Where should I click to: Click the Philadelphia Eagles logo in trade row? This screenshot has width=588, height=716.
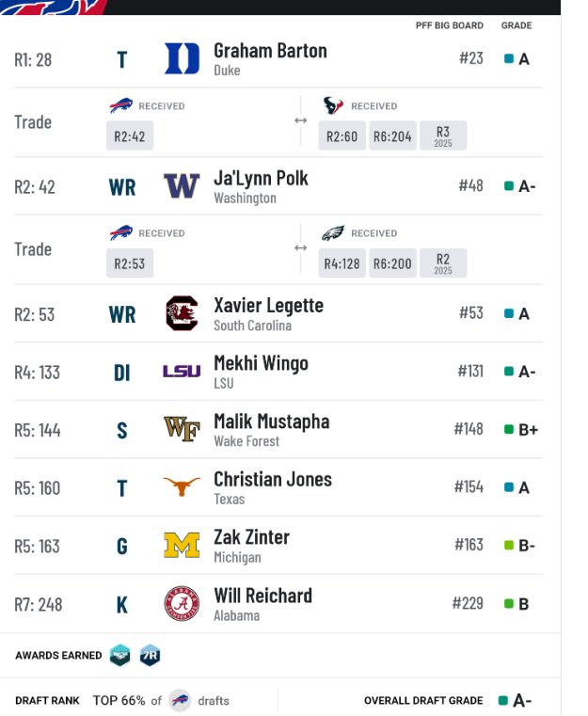(x=333, y=233)
